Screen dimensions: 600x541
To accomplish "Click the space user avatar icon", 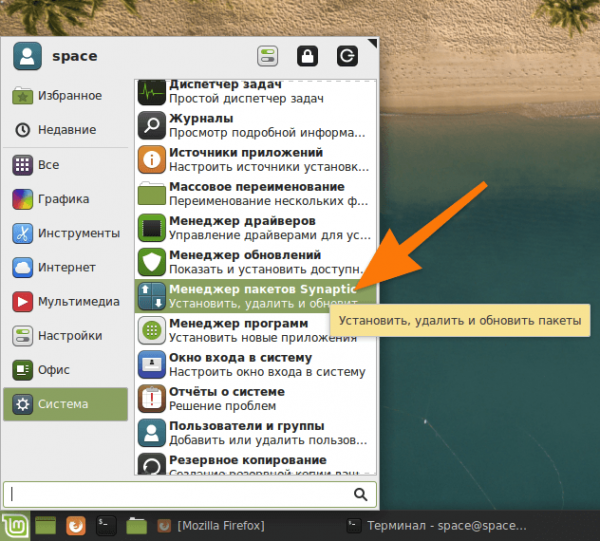I will point(27,56).
